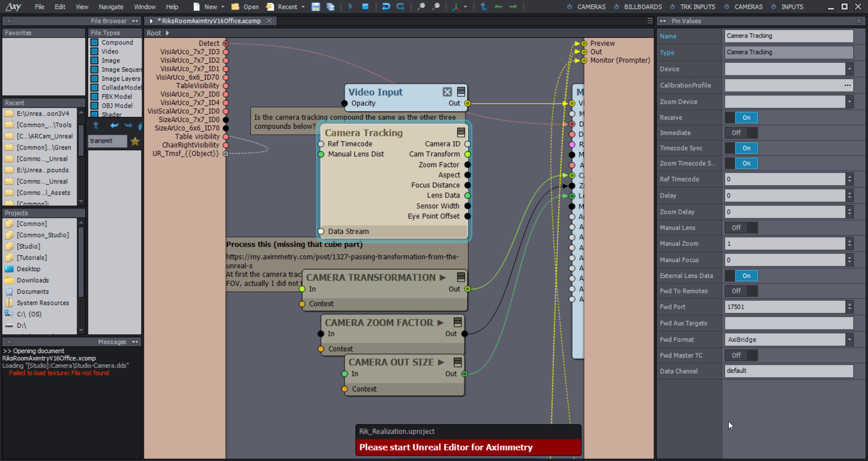868x461 pixels.
Task: Expand the CAMERA OUT SIZE node arrow
Action: (441, 362)
